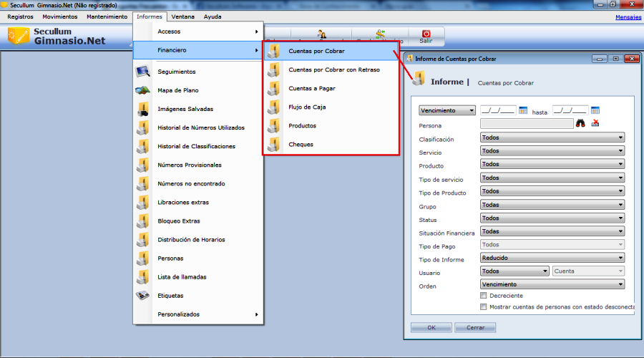This screenshot has height=358, width=644.
Task: Click the clear Persona icon with red X
Action: tap(595, 124)
